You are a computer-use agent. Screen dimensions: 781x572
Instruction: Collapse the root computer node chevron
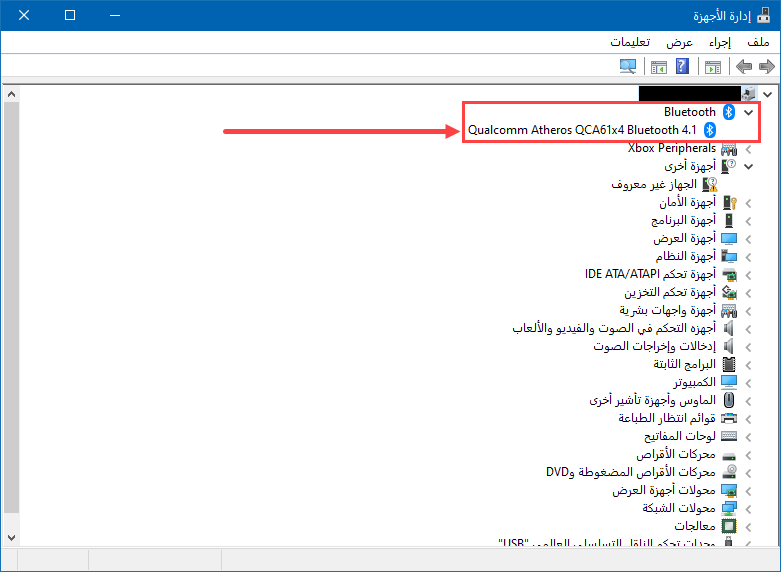point(767,94)
